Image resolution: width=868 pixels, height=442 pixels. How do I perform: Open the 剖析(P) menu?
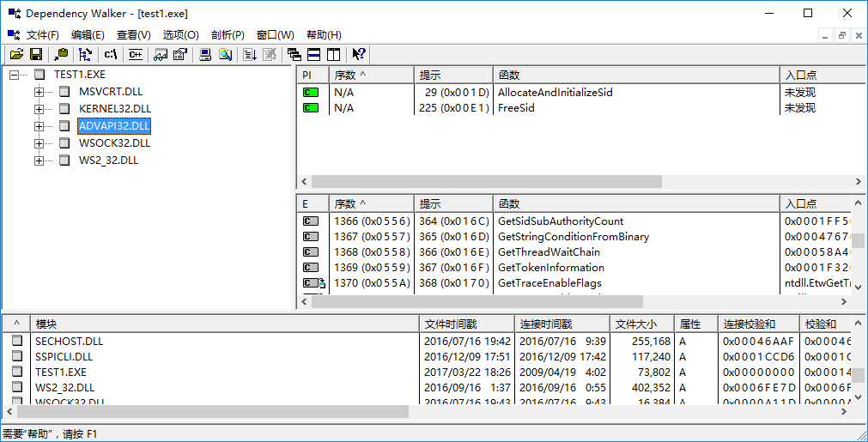[228, 35]
